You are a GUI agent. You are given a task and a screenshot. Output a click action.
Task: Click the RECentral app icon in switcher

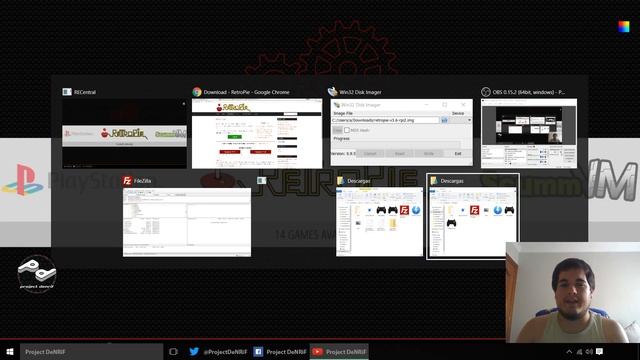click(67, 92)
